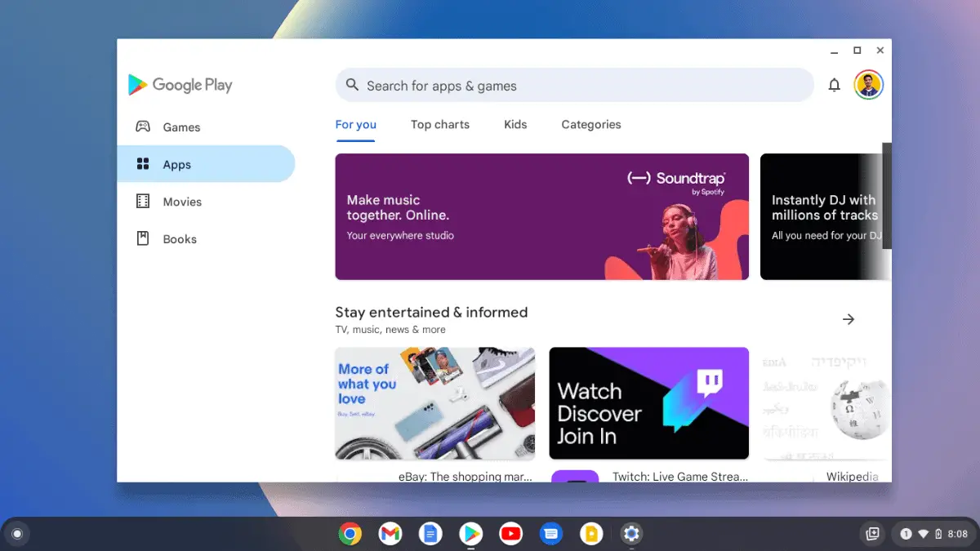Click the Movies film icon
Image resolution: width=980 pixels, height=551 pixels.
[x=143, y=202]
